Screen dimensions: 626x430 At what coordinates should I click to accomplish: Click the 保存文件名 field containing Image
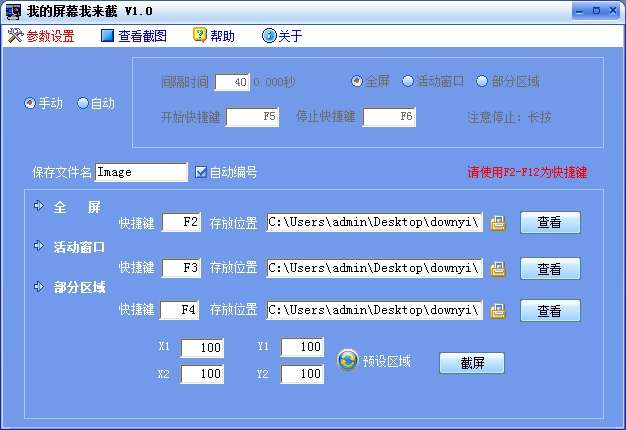[141, 172]
